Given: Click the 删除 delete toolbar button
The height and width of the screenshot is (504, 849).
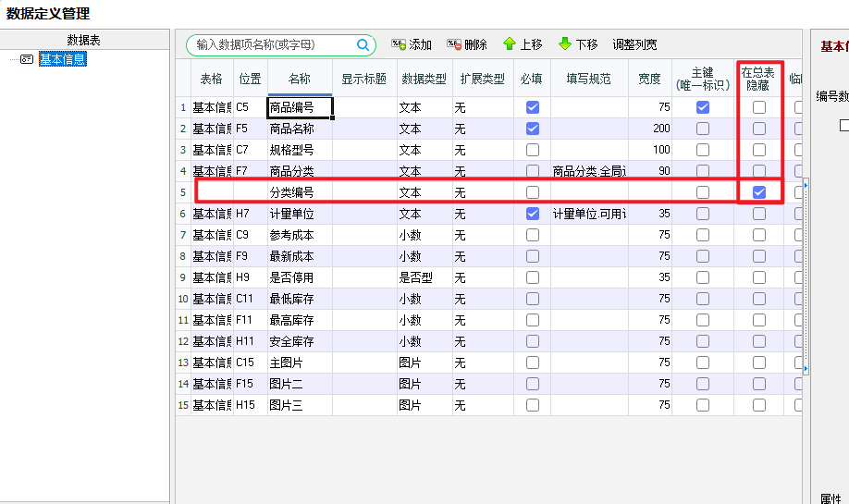Looking at the screenshot, I should click(x=467, y=44).
